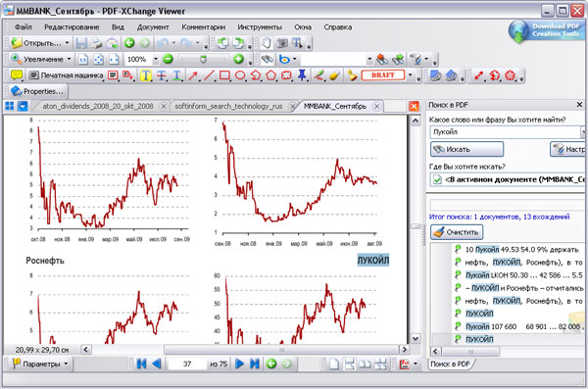Rotate the view counterclockwise icon
Image resolution: width=588 pixels, height=389 pixels.
pos(222,43)
